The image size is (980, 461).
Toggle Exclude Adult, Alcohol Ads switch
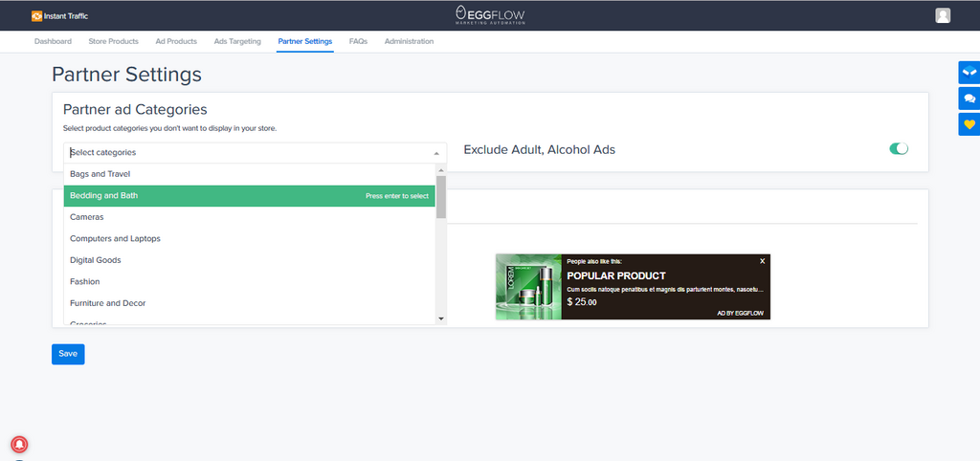899,148
